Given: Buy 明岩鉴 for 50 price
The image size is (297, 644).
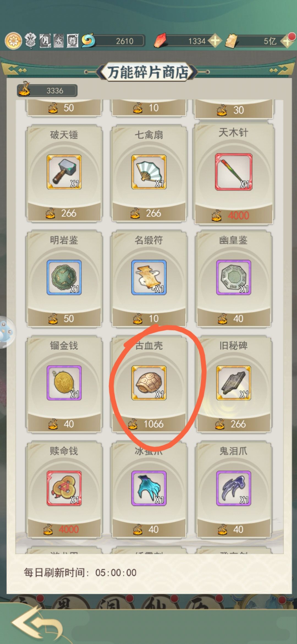Looking at the screenshot, I should (x=64, y=318).
